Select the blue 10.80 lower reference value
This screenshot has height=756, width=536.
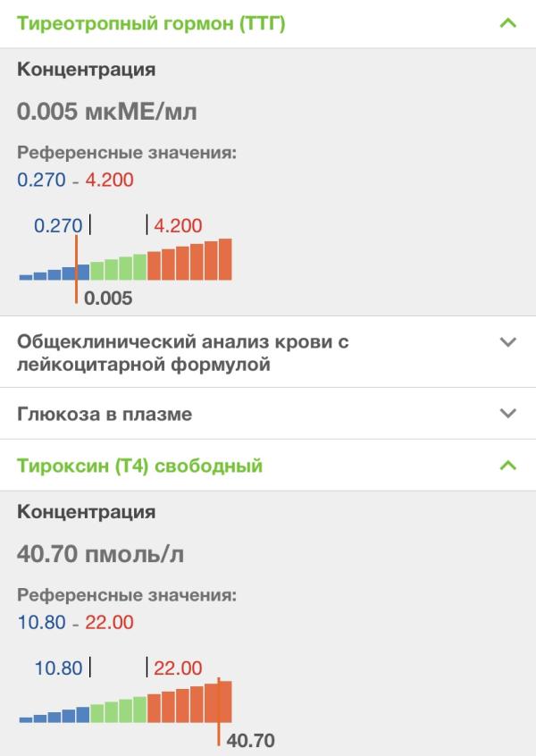tap(41, 622)
